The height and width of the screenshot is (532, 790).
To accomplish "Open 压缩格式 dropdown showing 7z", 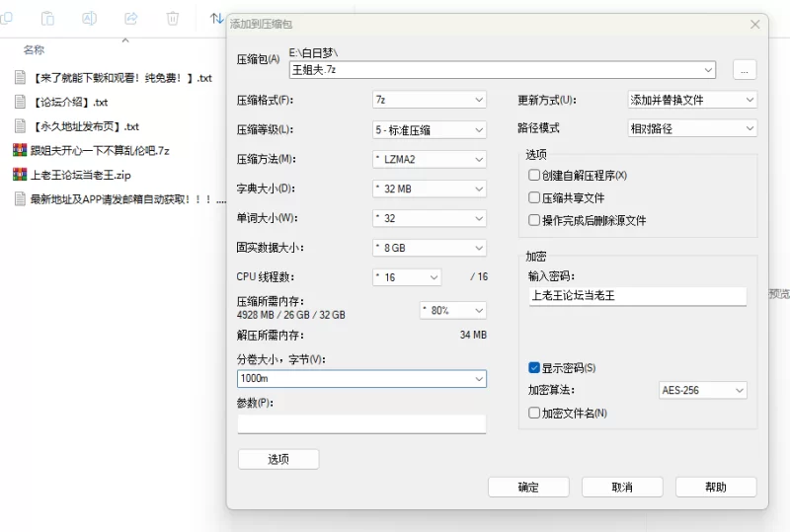I will (x=430, y=100).
